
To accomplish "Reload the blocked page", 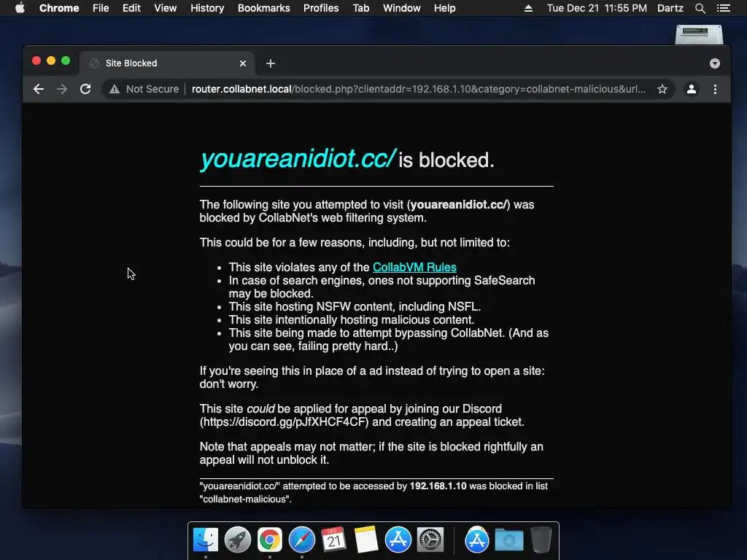I will point(85,89).
